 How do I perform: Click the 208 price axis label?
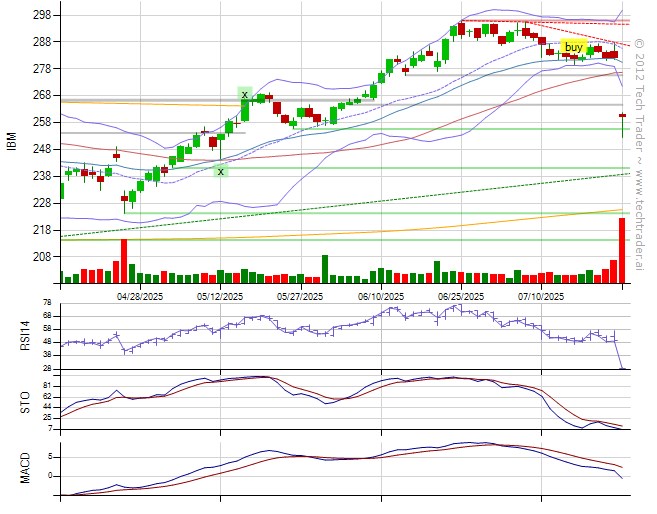point(41,257)
